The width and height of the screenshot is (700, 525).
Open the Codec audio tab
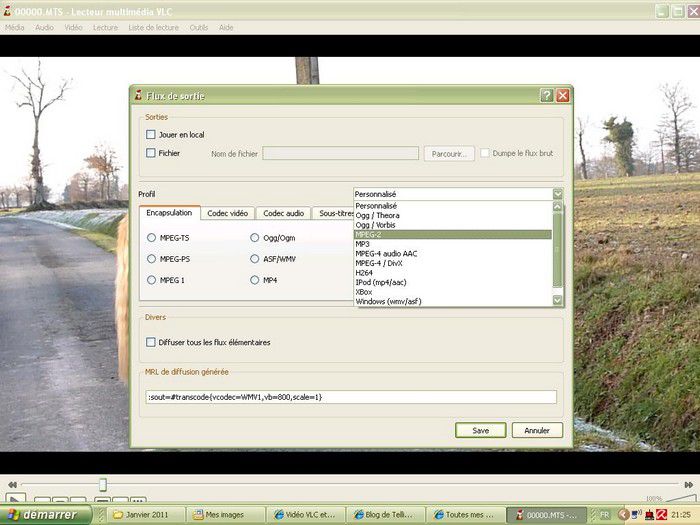tap(283, 213)
